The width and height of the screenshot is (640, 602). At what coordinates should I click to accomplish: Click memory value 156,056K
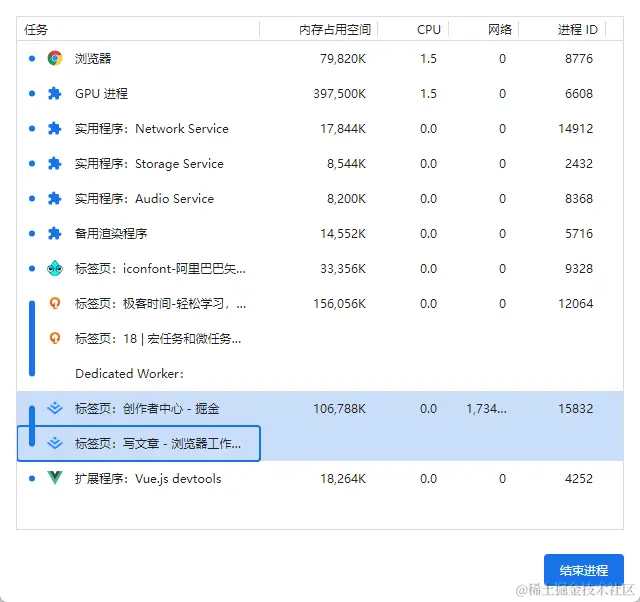point(340,304)
